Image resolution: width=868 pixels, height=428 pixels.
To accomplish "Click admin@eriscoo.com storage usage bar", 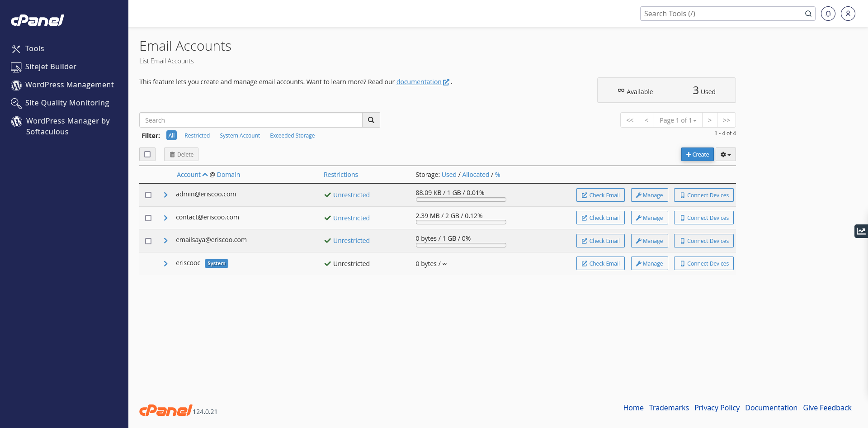I will coord(461,200).
